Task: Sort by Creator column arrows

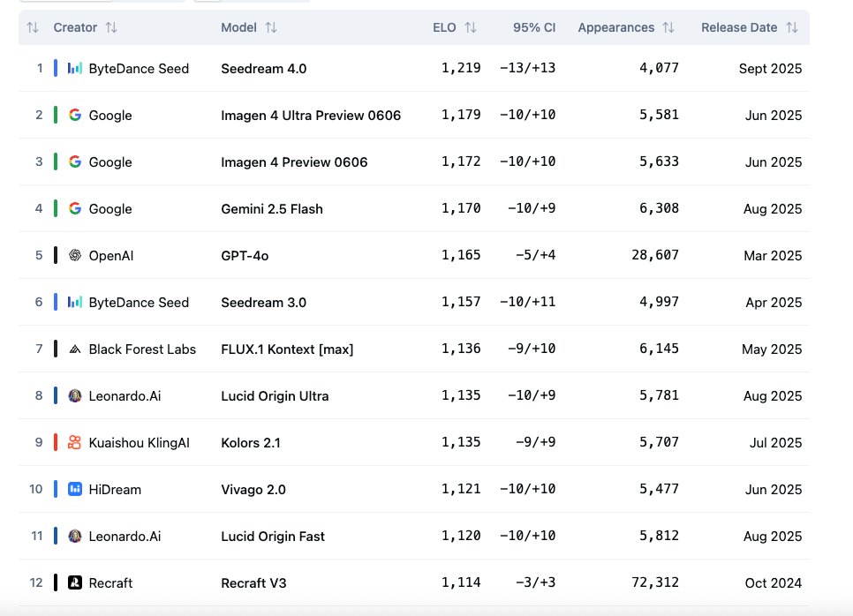Action: tap(111, 27)
